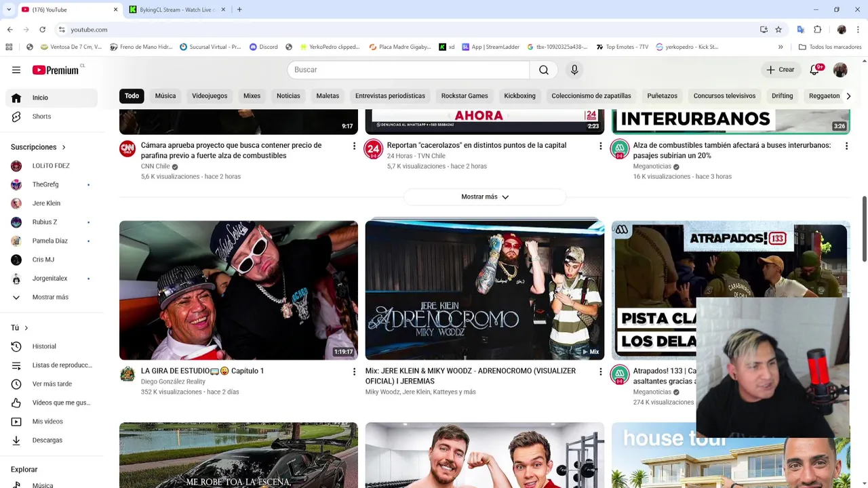Open the account avatar menu
The image size is (868, 488).
pos(840,70)
